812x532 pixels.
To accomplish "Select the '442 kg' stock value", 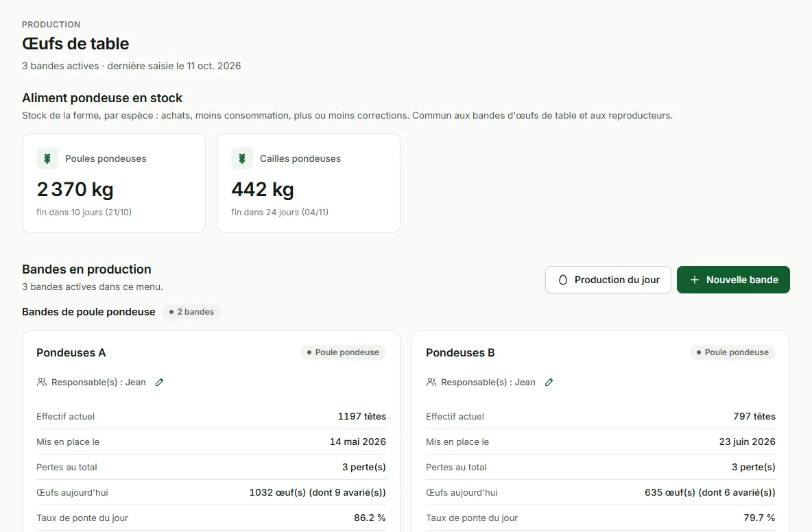I will tap(263, 189).
